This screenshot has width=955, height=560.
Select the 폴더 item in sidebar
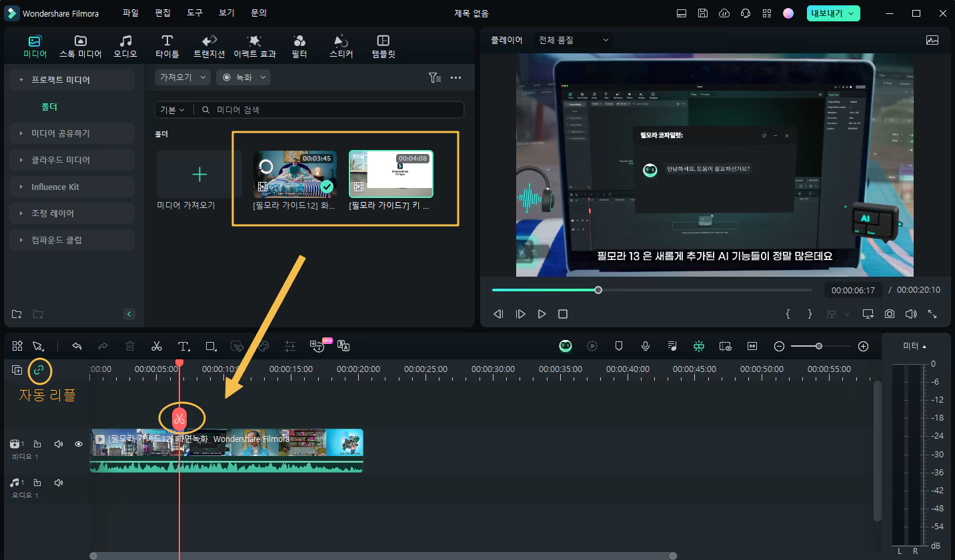pos(49,107)
